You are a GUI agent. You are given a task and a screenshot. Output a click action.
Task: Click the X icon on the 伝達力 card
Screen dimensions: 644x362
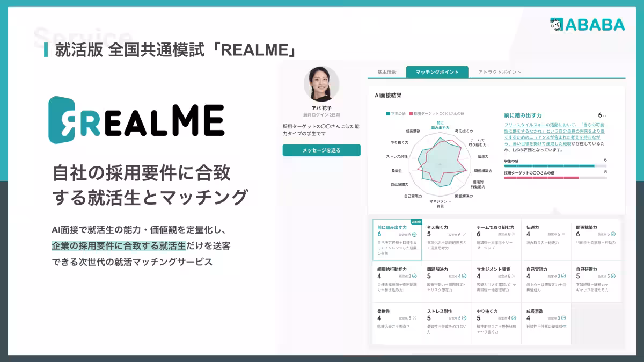[562, 234]
